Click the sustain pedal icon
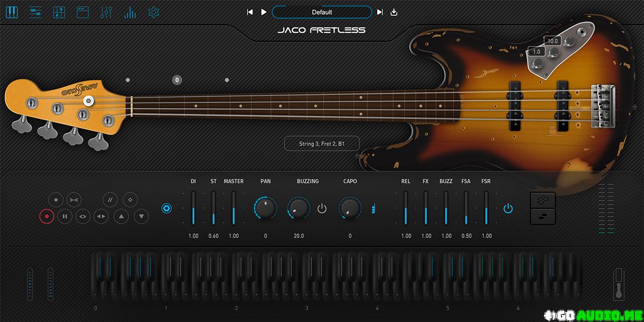Viewport: 644px width, 322px height. [x=618, y=284]
